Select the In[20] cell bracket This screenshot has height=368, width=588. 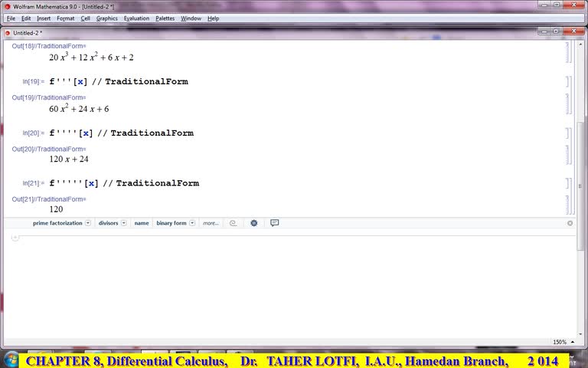(567, 133)
